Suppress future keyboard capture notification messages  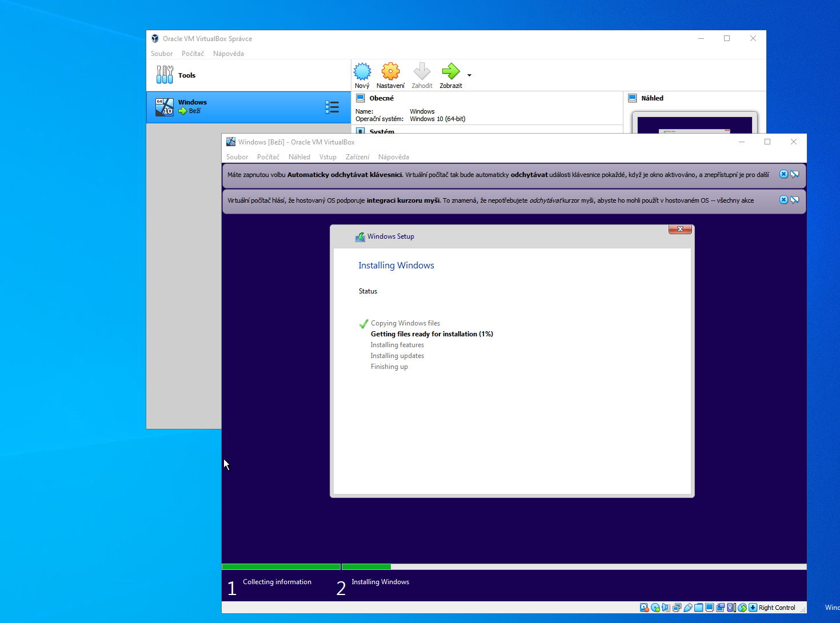pos(795,174)
